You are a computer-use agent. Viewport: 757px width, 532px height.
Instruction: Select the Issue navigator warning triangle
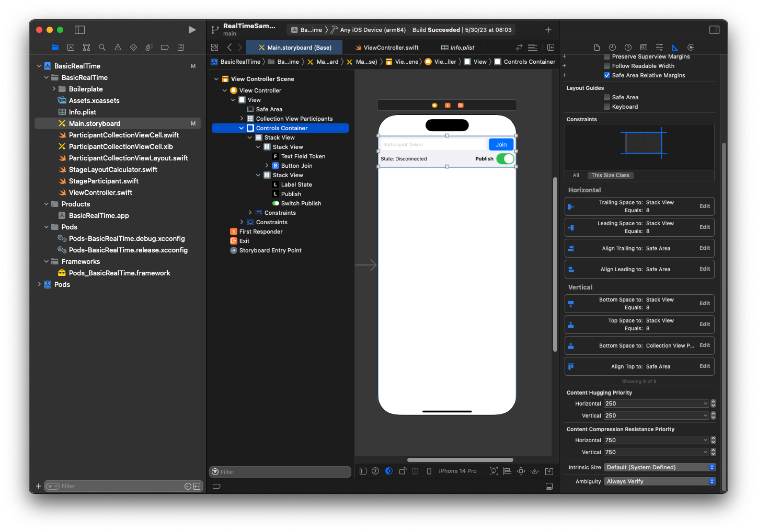click(118, 47)
